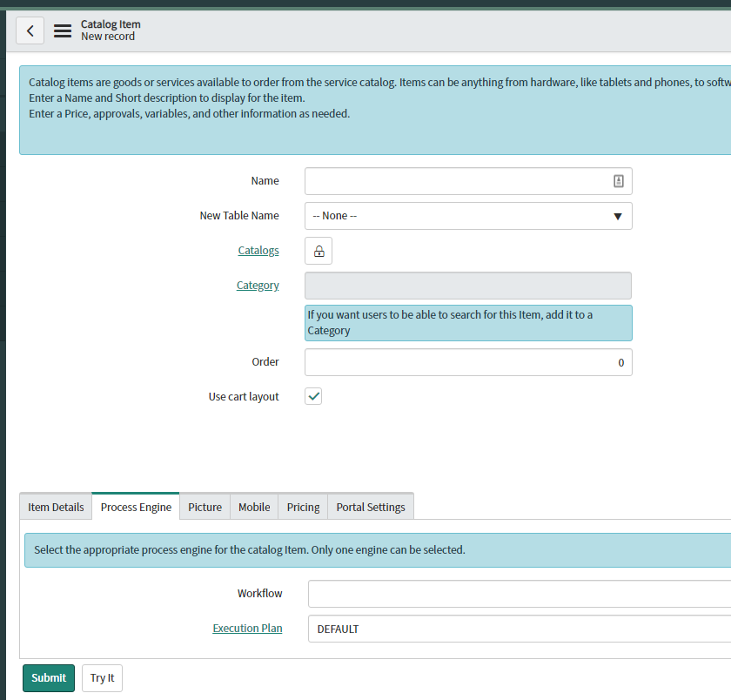Click the icon inside the Name field
The width and height of the screenshot is (731, 700).
pos(618,181)
